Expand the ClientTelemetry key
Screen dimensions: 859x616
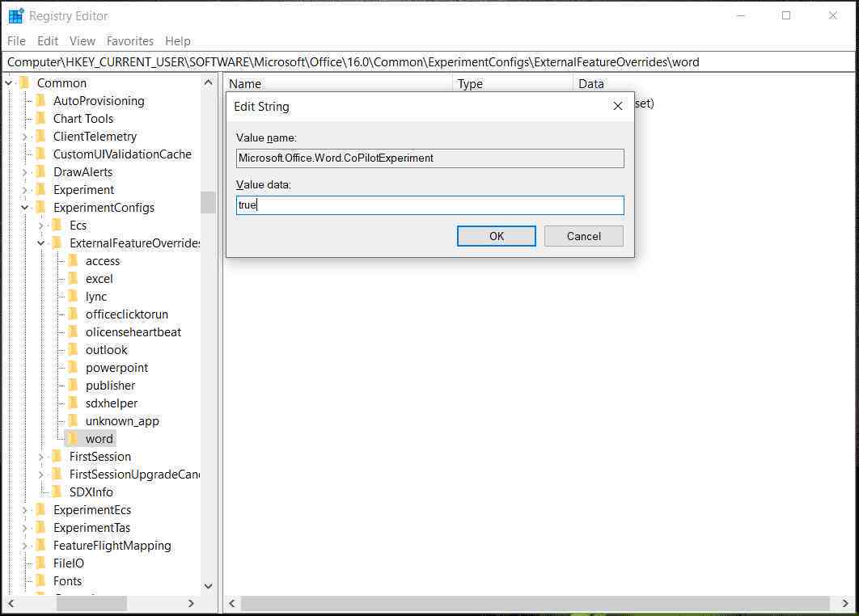point(24,137)
